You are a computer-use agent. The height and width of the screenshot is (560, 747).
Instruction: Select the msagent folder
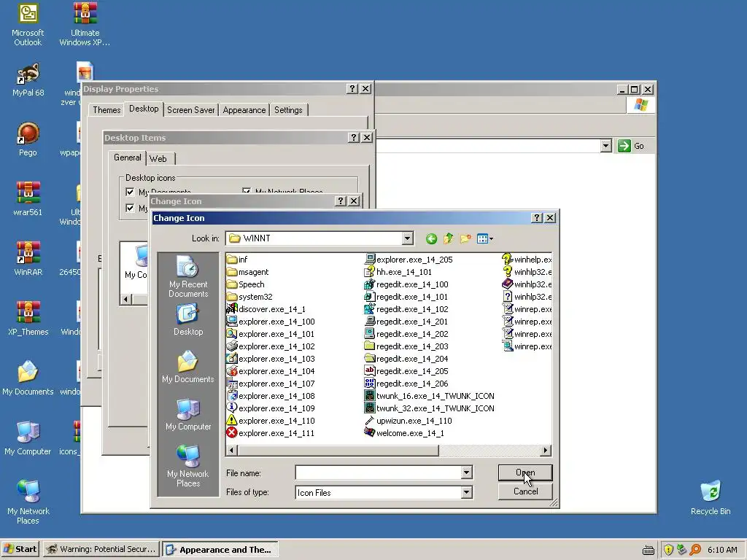(x=248, y=272)
